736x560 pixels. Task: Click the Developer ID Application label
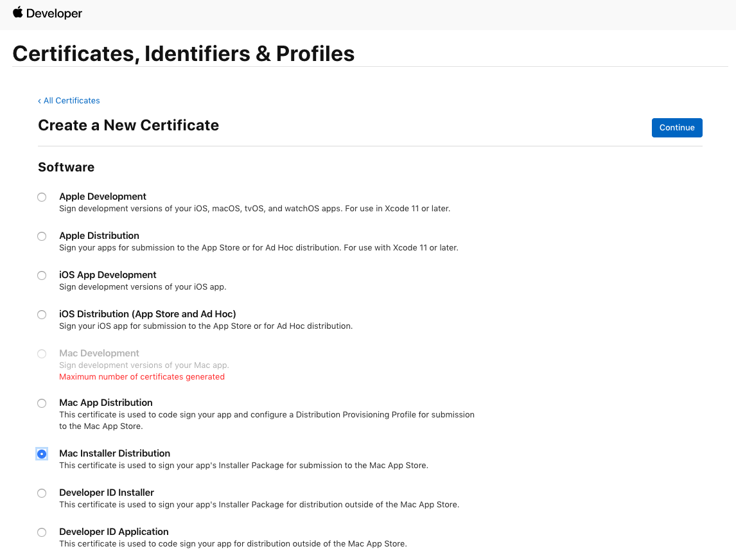(x=114, y=532)
